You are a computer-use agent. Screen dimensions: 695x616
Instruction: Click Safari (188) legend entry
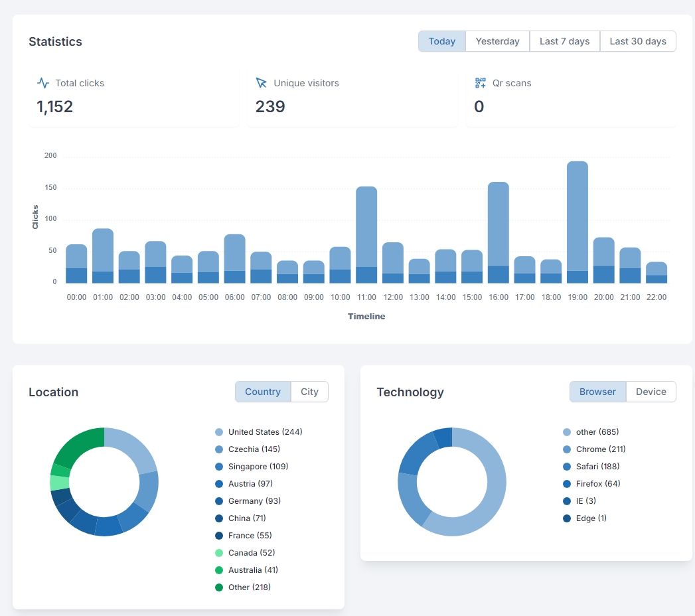click(x=597, y=467)
